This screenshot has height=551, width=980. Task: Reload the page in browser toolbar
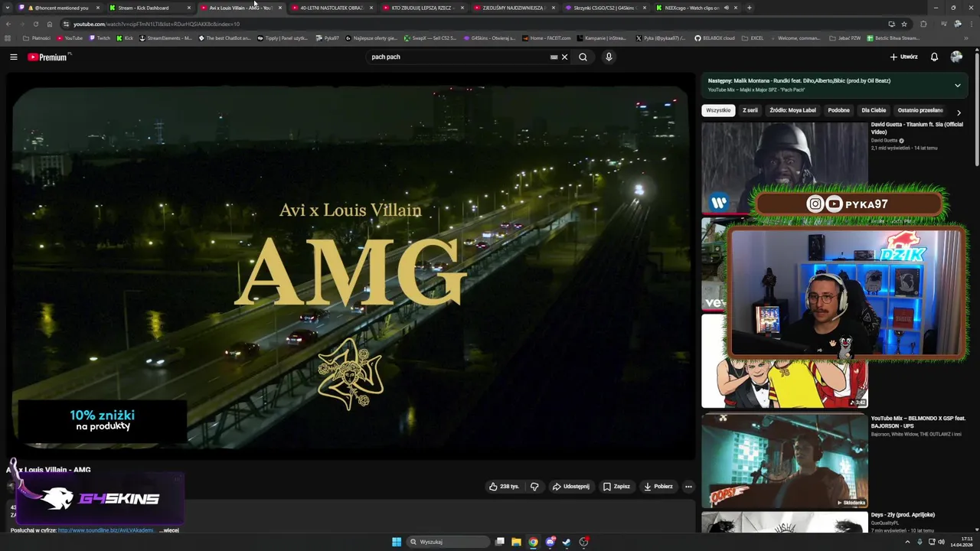(35, 24)
